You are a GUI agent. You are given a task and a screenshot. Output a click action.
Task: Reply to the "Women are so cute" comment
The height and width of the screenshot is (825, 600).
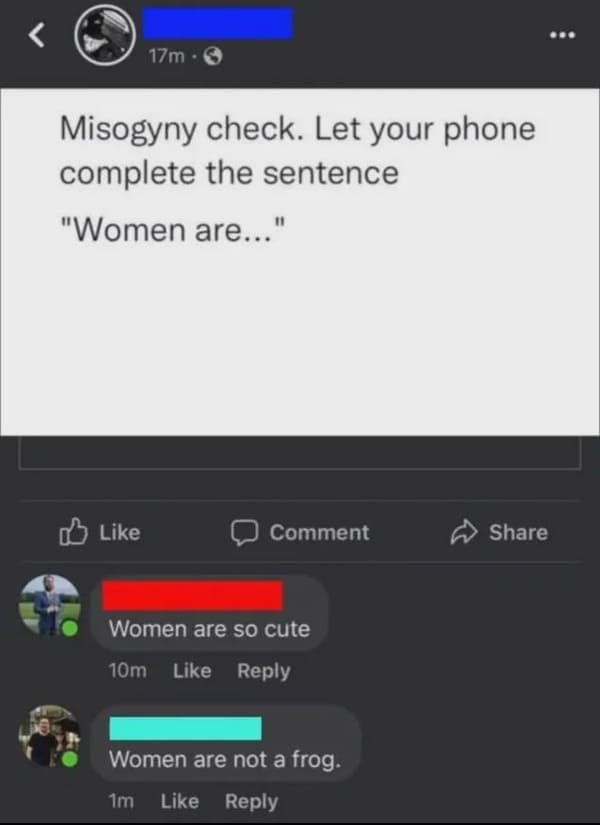point(264,671)
